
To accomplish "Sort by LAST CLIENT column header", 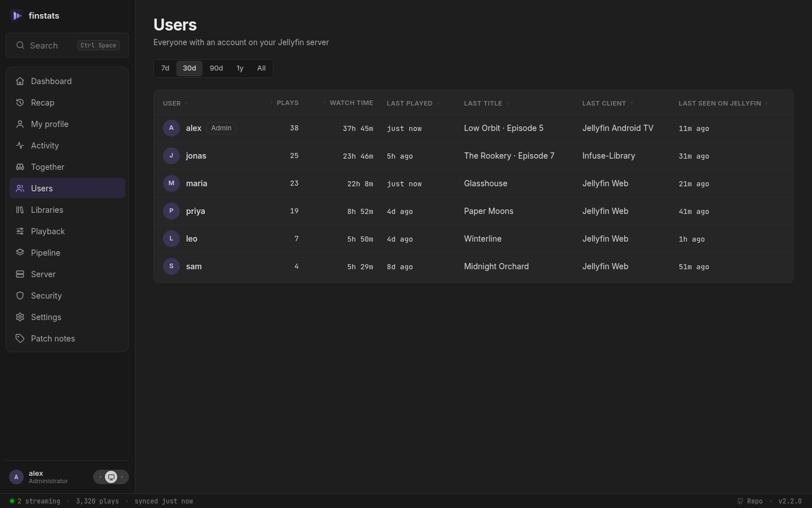I will (608, 103).
